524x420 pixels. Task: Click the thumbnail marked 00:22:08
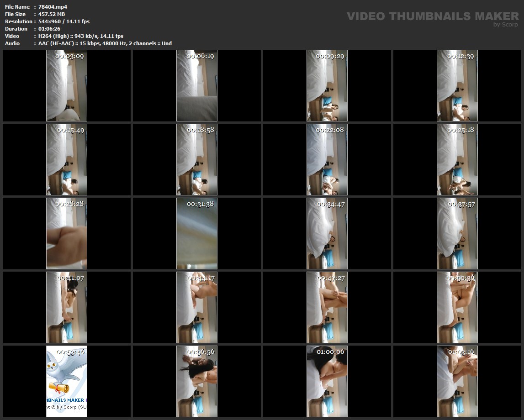point(327,159)
